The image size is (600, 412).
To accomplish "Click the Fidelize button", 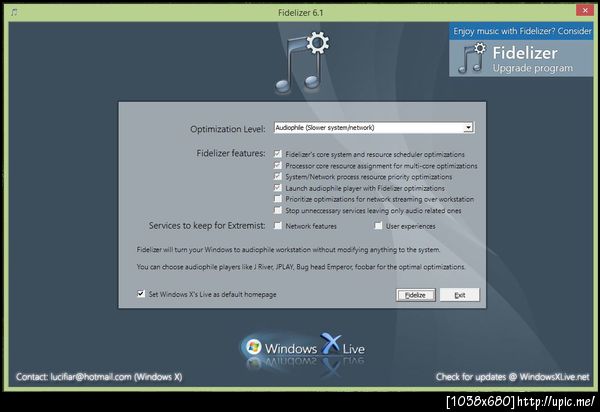I will coord(416,295).
